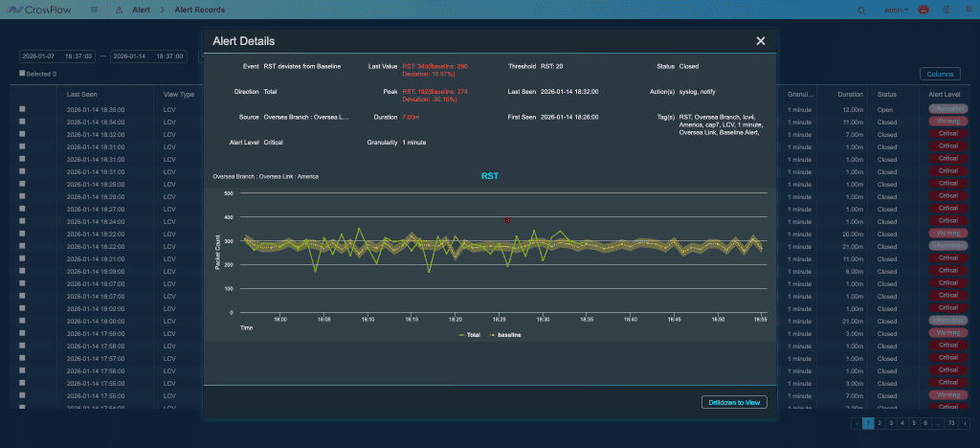The height and width of the screenshot is (448, 980).
Task: Open the Columns selector
Action: point(940,74)
